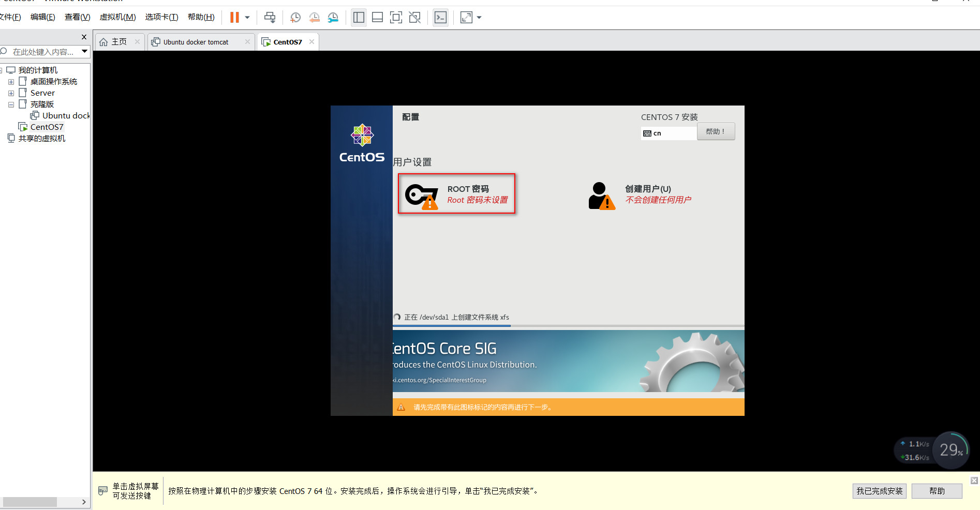The width and height of the screenshot is (980, 510).
Task: Click the create user person icon
Action: coord(602,196)
